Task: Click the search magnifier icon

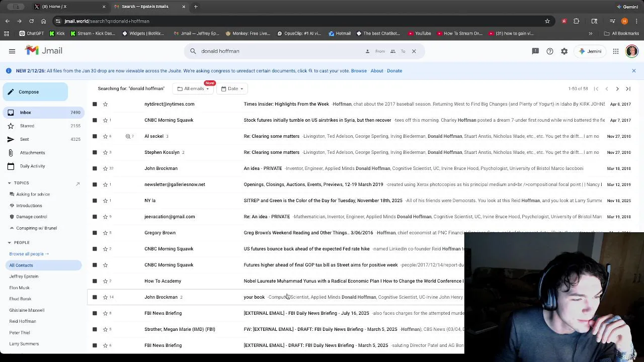Action: (193, 51)
